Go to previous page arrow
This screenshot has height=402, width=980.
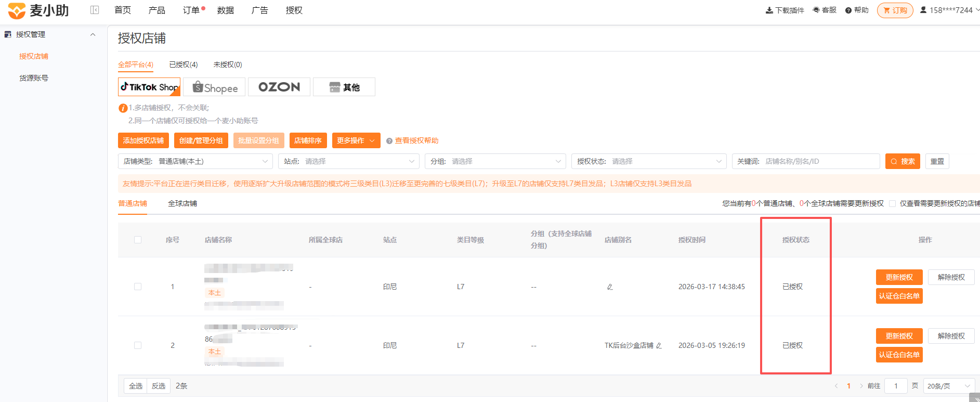836,386
